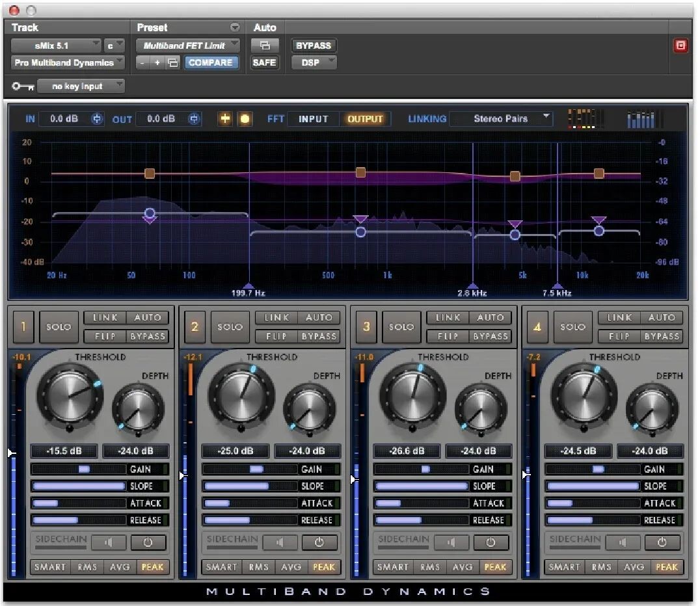Image resolution: width=700 pixels, height=606 pixels.
Task: Open the Preset menu arrow
Action: pyautogui.click(x=235, y=28)
